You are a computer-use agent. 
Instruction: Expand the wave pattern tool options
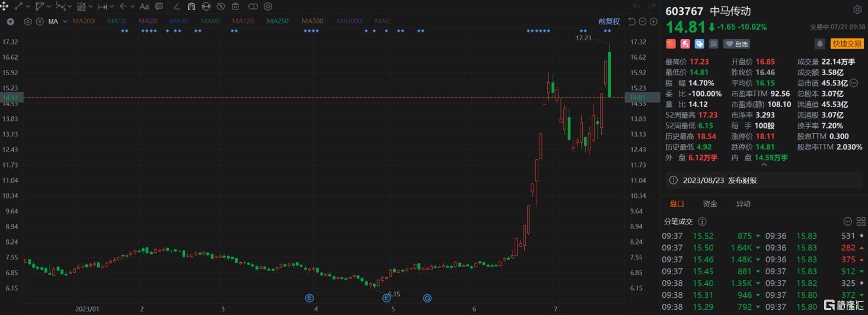pos(70,7)
